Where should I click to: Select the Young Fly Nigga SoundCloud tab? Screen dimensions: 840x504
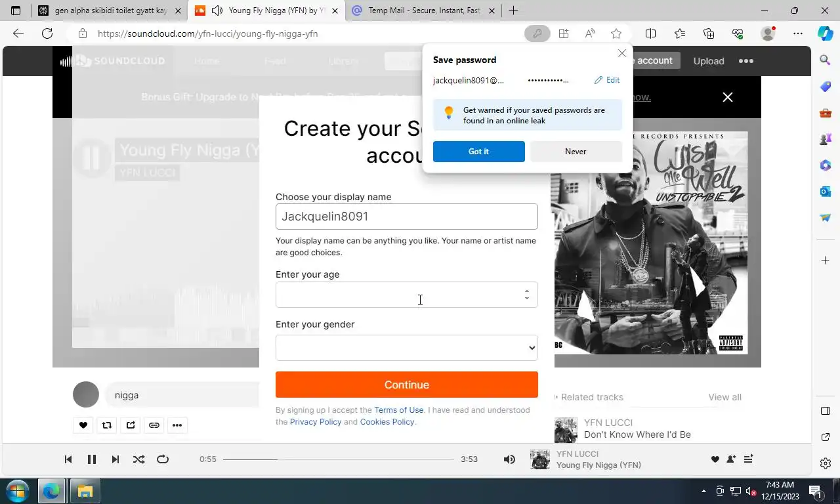[x=266, y=10]
